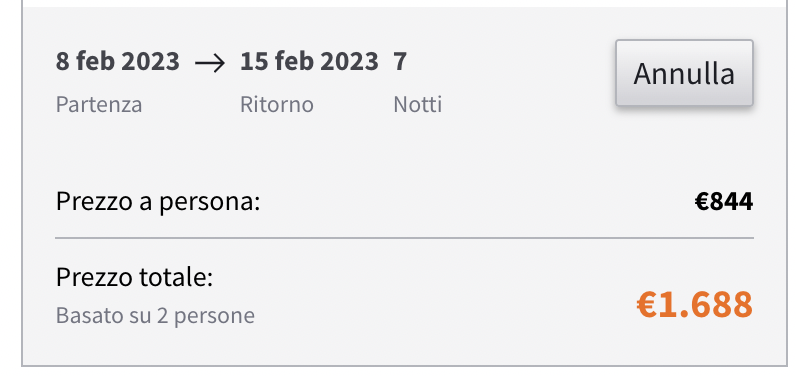Click the white area beneath the panel
This screenshot has height=376, width=796.
click(405, 372)
